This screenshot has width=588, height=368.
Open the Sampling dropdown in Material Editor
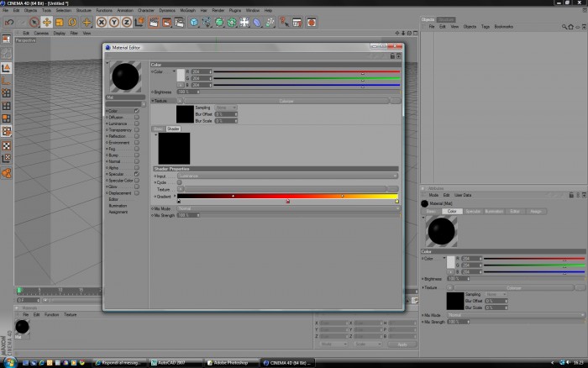click(226, 108)
